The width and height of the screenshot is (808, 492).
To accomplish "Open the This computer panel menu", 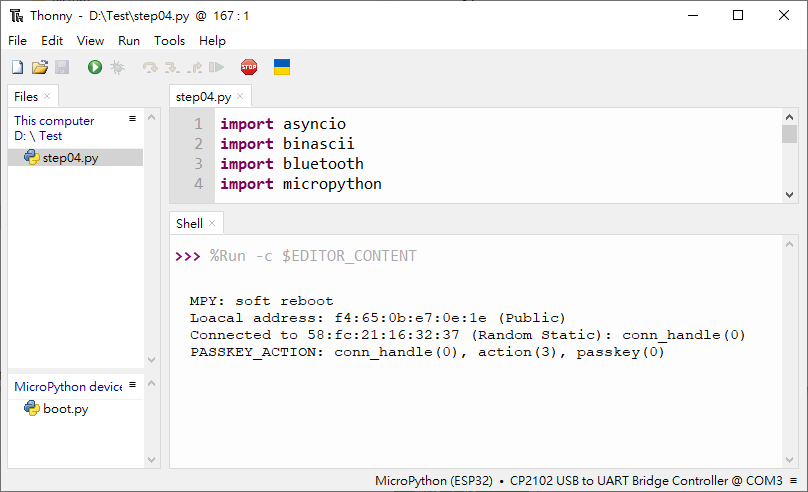I will (x=132, y=118).
